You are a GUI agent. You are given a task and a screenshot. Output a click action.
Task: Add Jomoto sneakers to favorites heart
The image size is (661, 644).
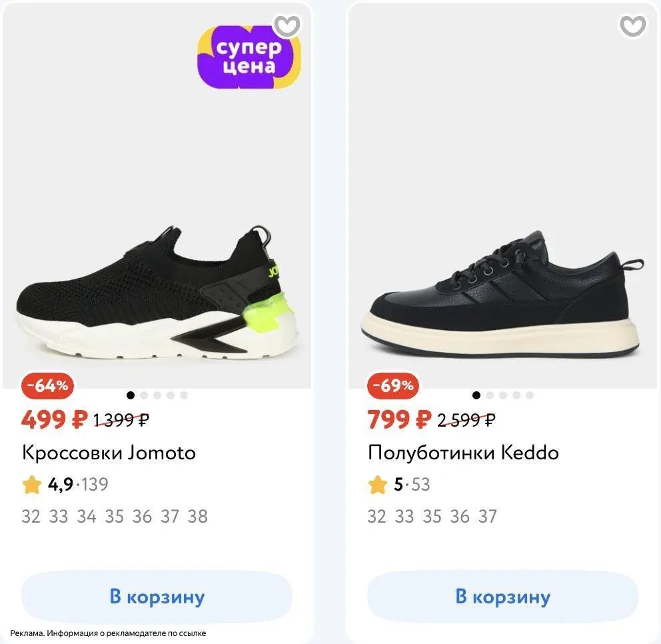point(287,26)
